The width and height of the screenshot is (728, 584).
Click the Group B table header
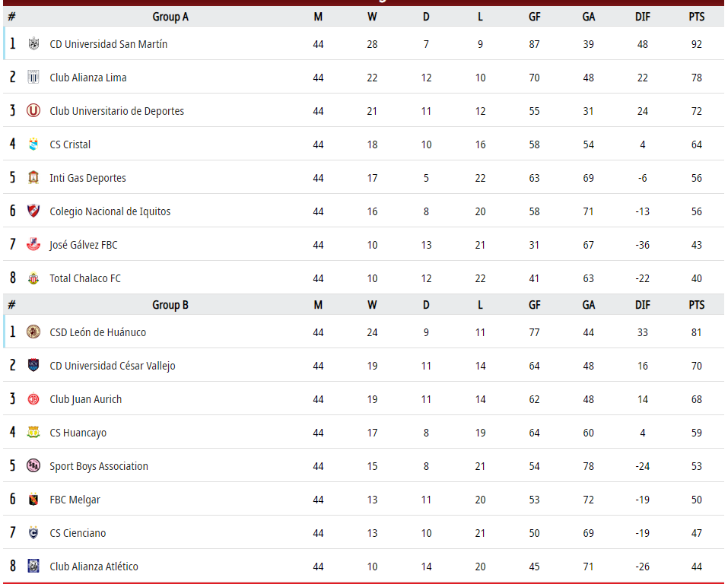[170, 305]
